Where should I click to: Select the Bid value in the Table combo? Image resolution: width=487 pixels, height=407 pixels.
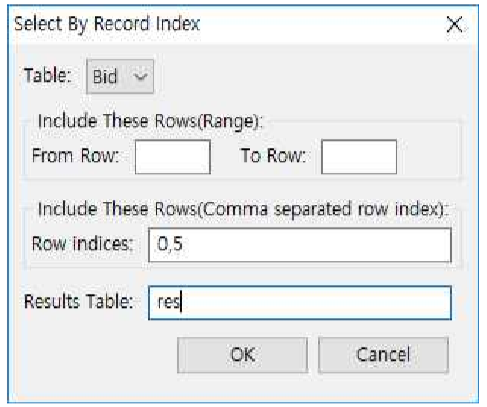pyautogui.click(x=105, y=77)
